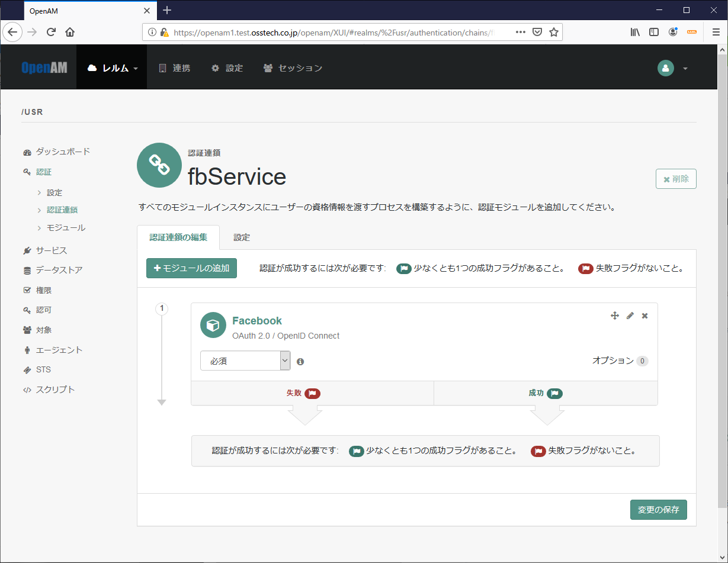Image resolution: width=728 pixels, height=563 pixels.
Task: Open 設定 gear menu in top navigation
Action: 227,67
